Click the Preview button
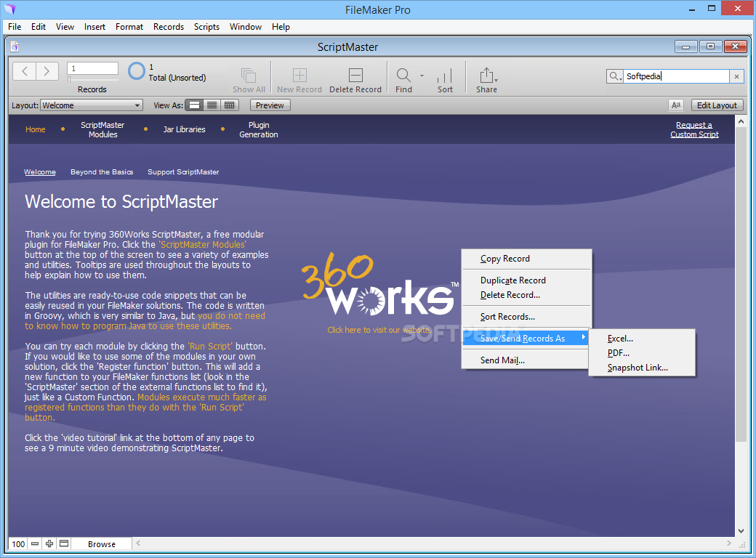 270,105
